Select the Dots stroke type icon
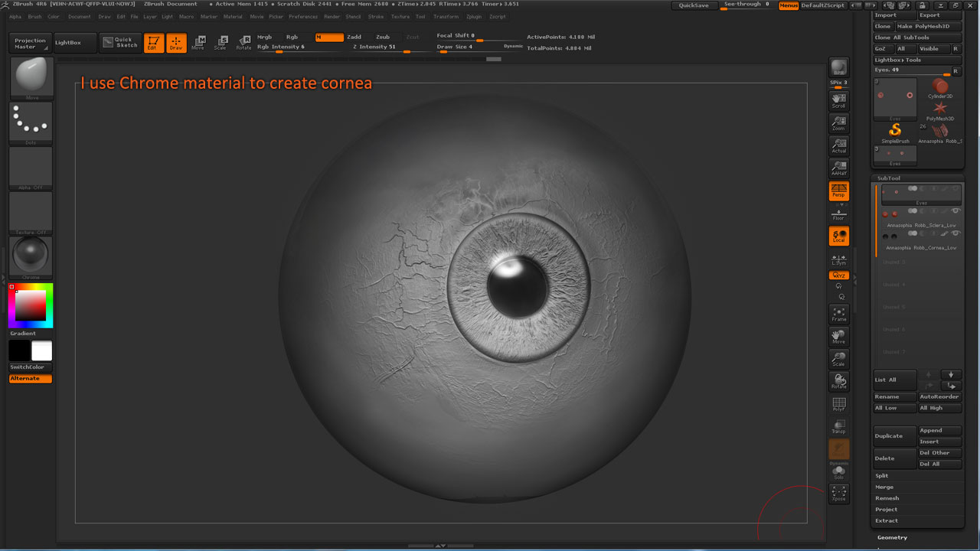The image size is (980, 551). [31, 122]
